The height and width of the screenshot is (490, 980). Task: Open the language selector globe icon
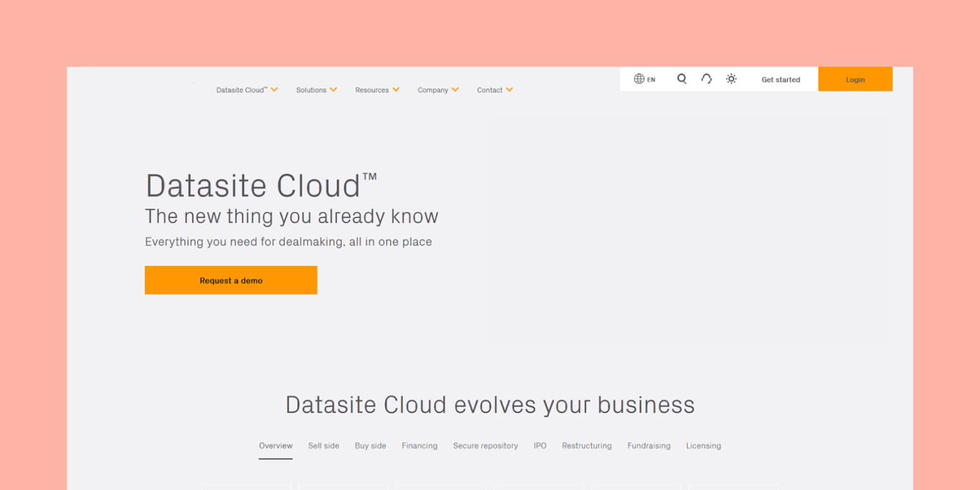pyautogui.click(x=641, y=78)
